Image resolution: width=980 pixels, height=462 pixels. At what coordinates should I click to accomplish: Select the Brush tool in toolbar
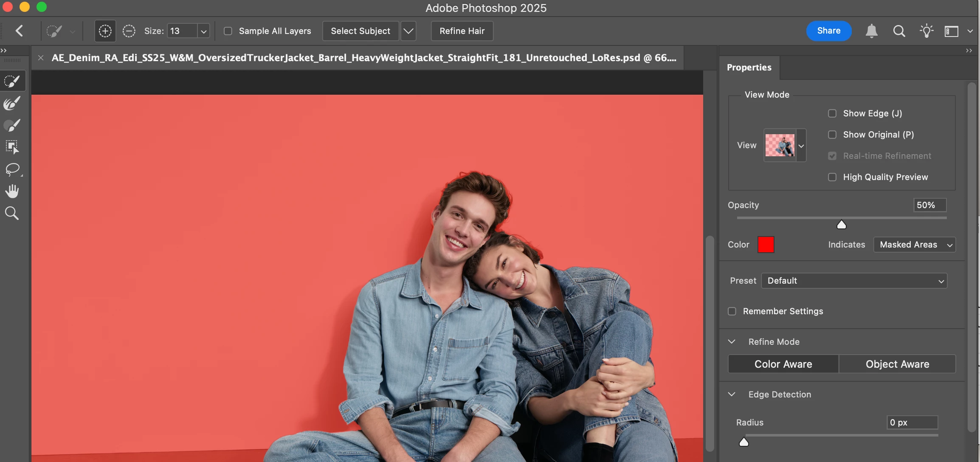[x=12, y=125]
